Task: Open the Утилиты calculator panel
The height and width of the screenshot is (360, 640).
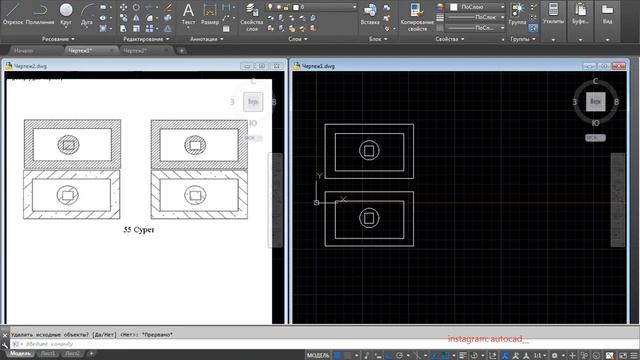Action: 553,13
